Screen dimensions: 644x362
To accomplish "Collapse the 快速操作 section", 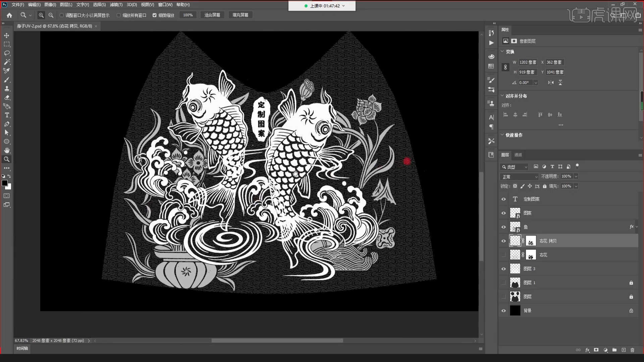I will coord(502,135).
